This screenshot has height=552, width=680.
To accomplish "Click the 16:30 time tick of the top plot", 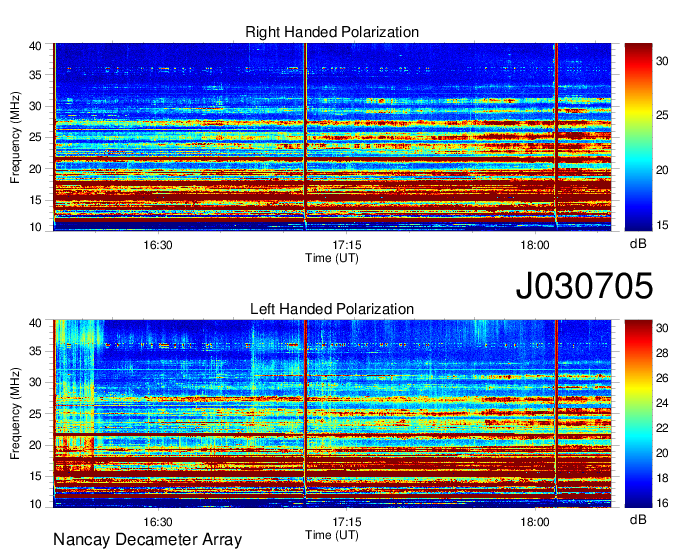I will click(x=158, y=245).
